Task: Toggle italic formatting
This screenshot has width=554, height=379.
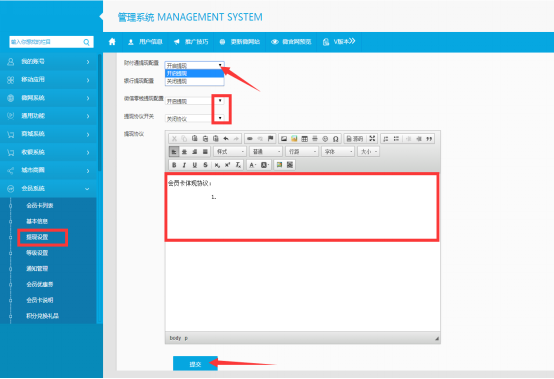Action: point(184,165)
